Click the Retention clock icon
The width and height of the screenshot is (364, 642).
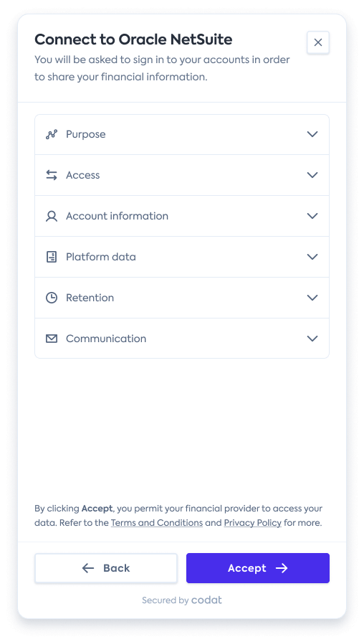[x=52, y=298]
